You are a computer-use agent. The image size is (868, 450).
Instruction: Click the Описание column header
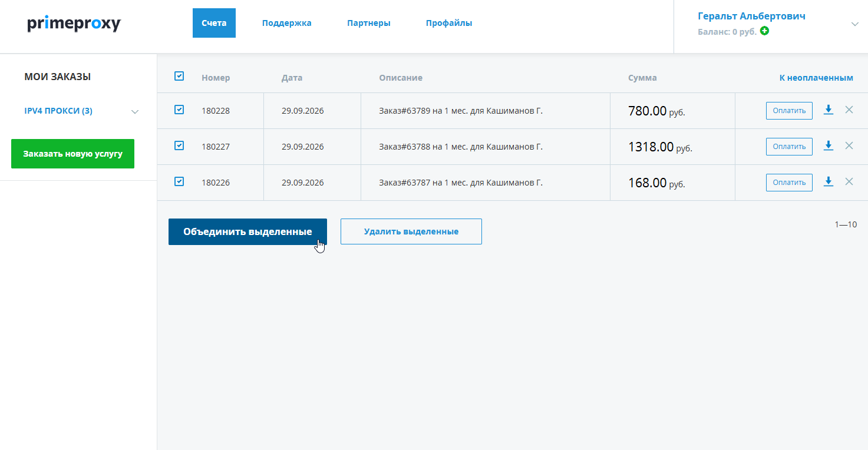pyautogui.click(x=401, y=78)
